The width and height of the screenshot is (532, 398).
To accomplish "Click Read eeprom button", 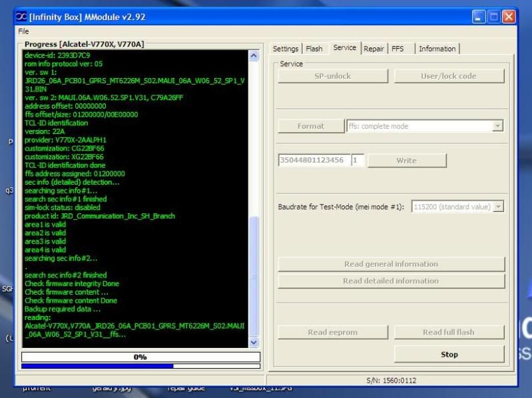I will (x=332, y=333).
